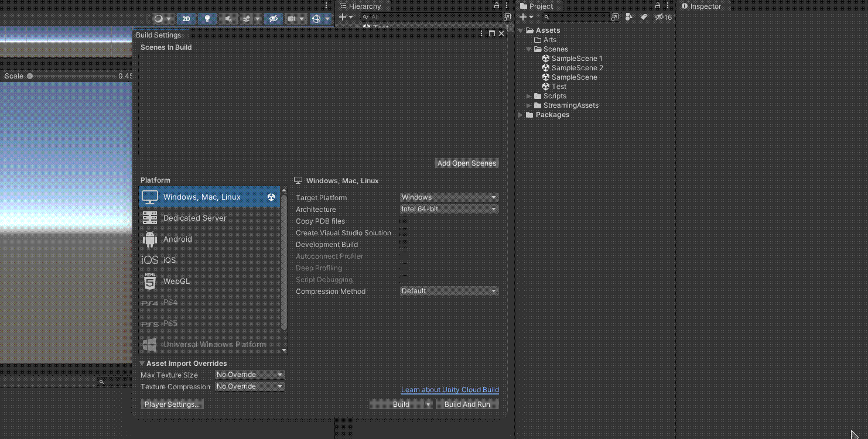
Task: Switch to the Inspector tab
Action: [x=702, y=6]
